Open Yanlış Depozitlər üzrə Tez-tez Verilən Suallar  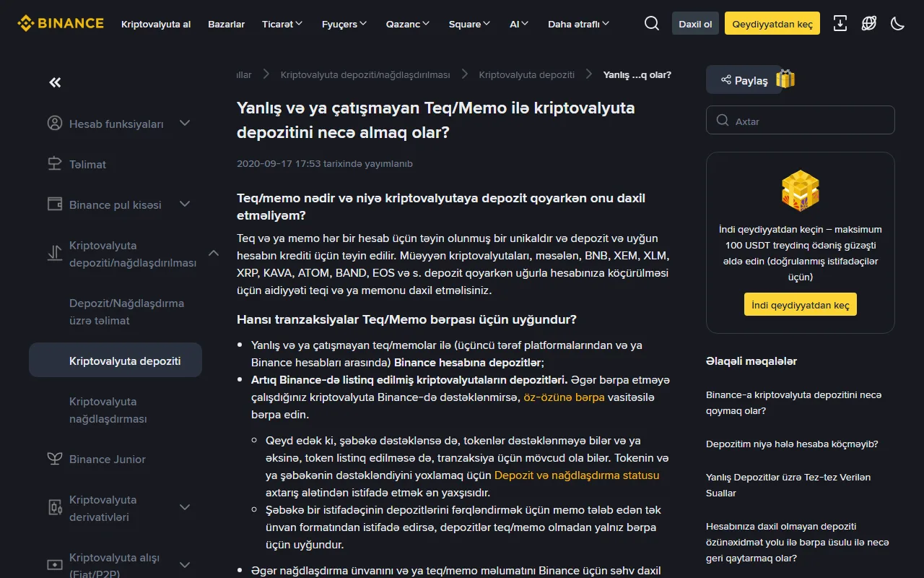tap(788, 486)
